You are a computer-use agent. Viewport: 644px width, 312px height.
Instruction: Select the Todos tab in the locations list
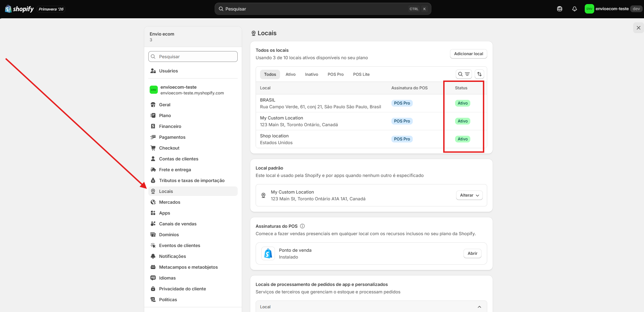(x=270, y=74)
